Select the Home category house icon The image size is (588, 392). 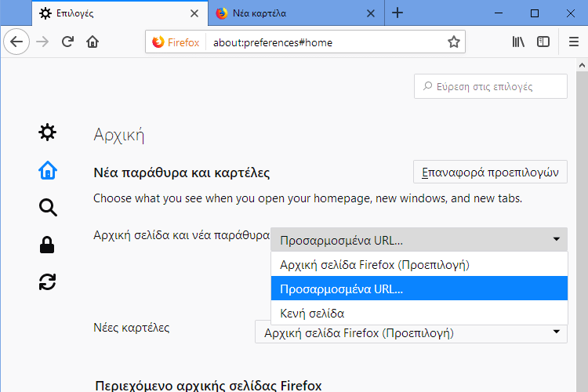coord(48,170)
